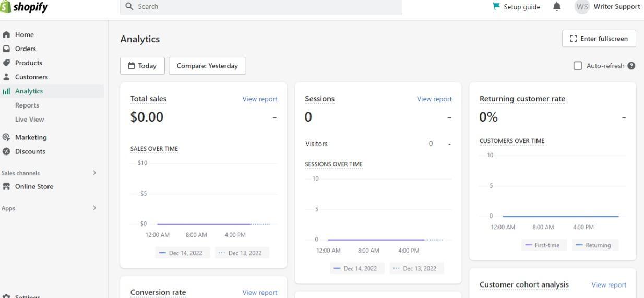Click into the Search field
644x298 pixels.
pos(261,7)
